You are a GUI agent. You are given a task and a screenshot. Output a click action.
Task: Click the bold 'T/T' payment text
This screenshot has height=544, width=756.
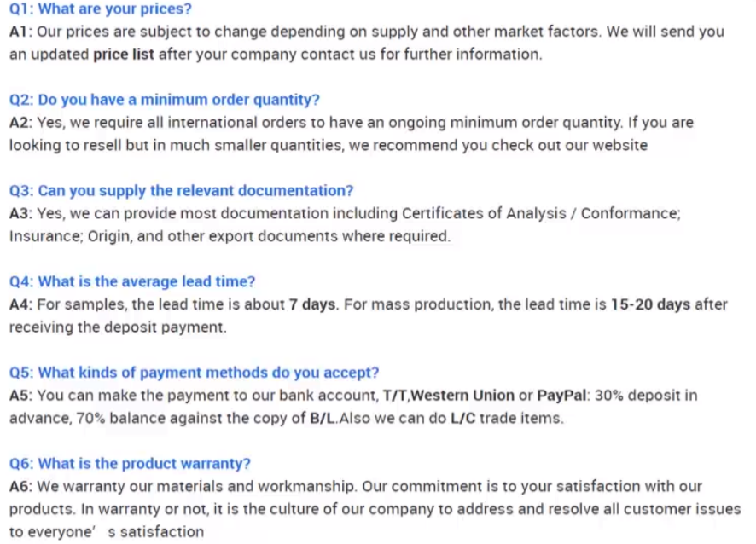point(395,395)
